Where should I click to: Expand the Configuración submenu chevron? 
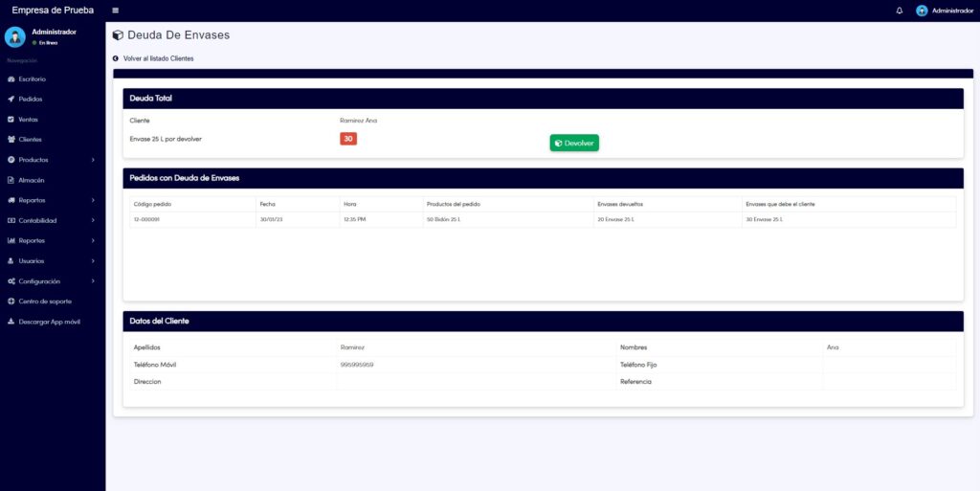coord(93,281)
